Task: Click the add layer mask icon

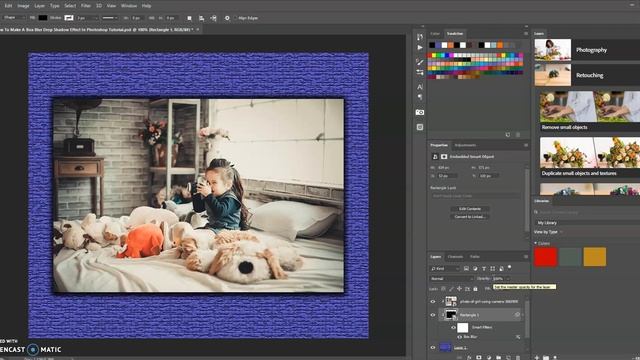Action: (x=479, y=358)
